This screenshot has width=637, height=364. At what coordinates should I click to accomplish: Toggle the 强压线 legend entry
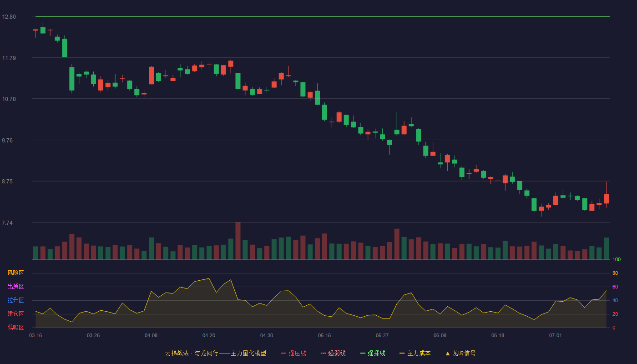point(293,353)
